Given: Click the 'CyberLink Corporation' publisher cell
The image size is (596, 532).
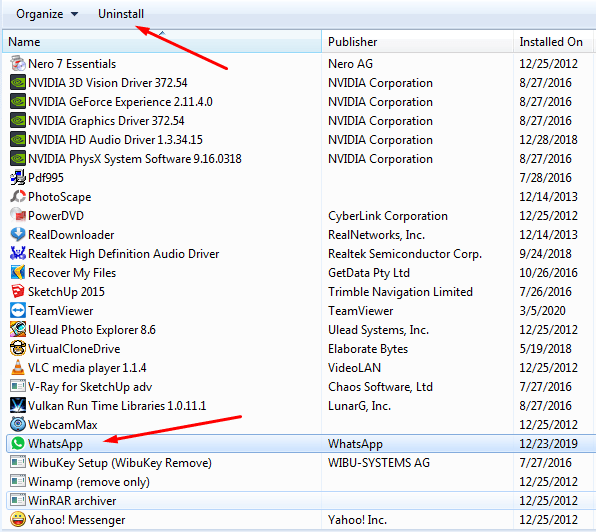Looking at the screenshot, I should (x=388, y=216).
